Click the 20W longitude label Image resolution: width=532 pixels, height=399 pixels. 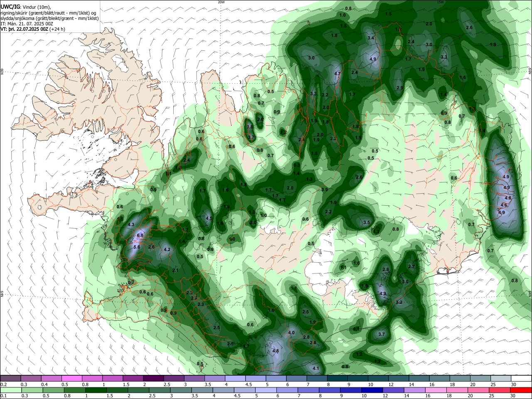click(221, 2)
